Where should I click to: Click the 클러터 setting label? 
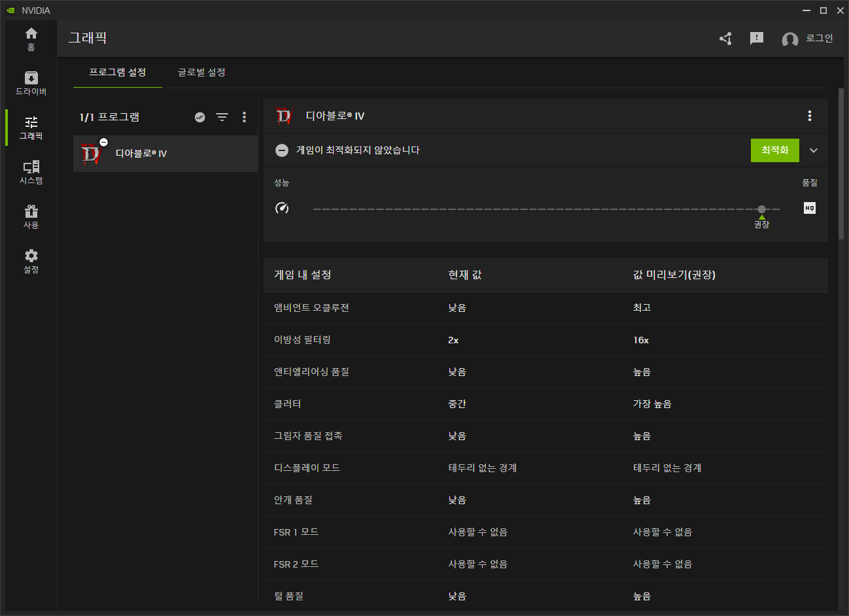288,404
